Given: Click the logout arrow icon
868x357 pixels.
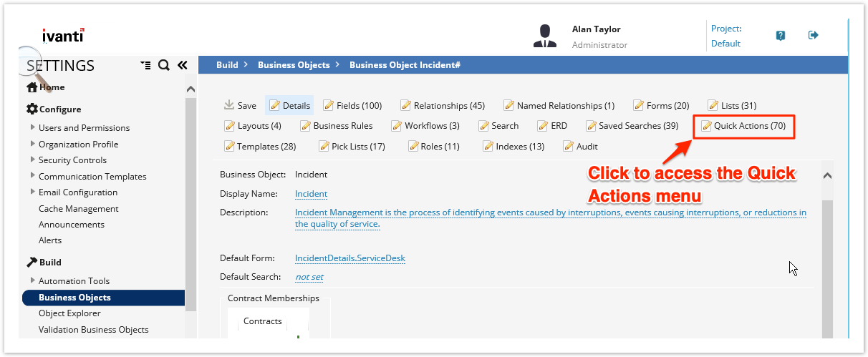Looking at the screenshot, I should coord(814,35).
